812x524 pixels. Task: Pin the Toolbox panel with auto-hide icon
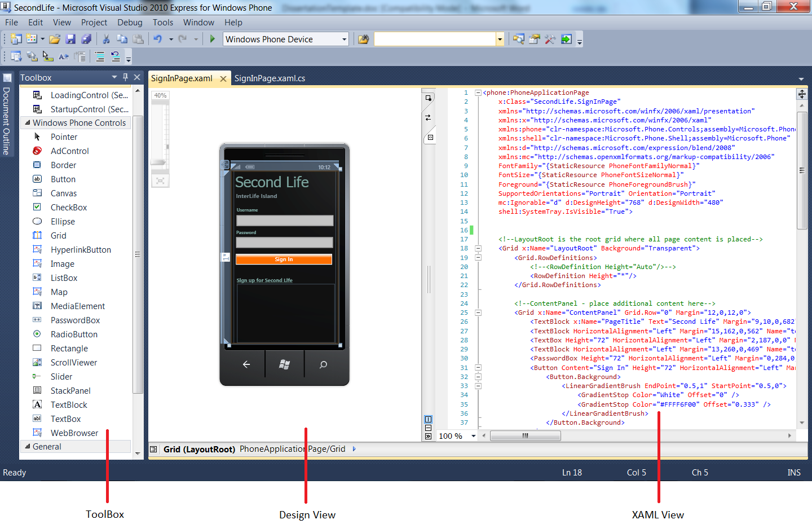[x=125, y=77]
